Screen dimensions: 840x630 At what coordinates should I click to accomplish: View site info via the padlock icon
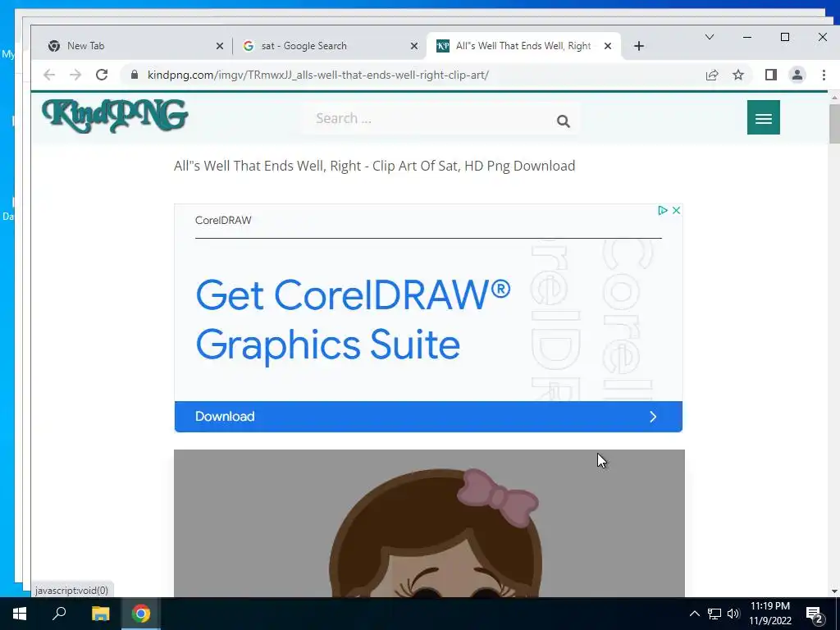coord(135,75)
